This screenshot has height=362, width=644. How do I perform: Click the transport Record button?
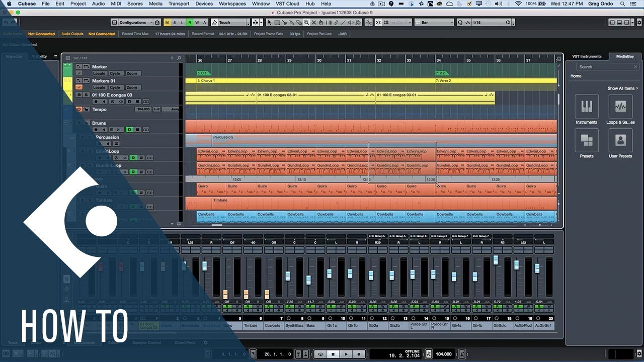pos(359,354)
